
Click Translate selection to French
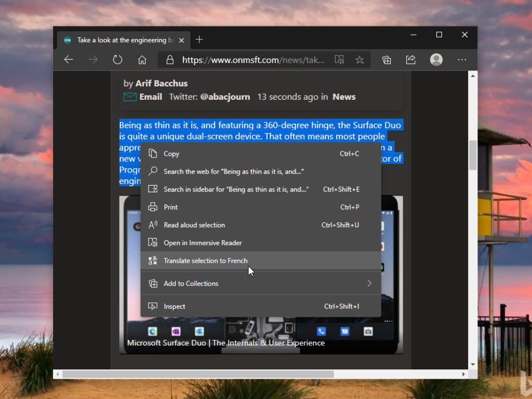pyautogui.click(x=261, y=261)
